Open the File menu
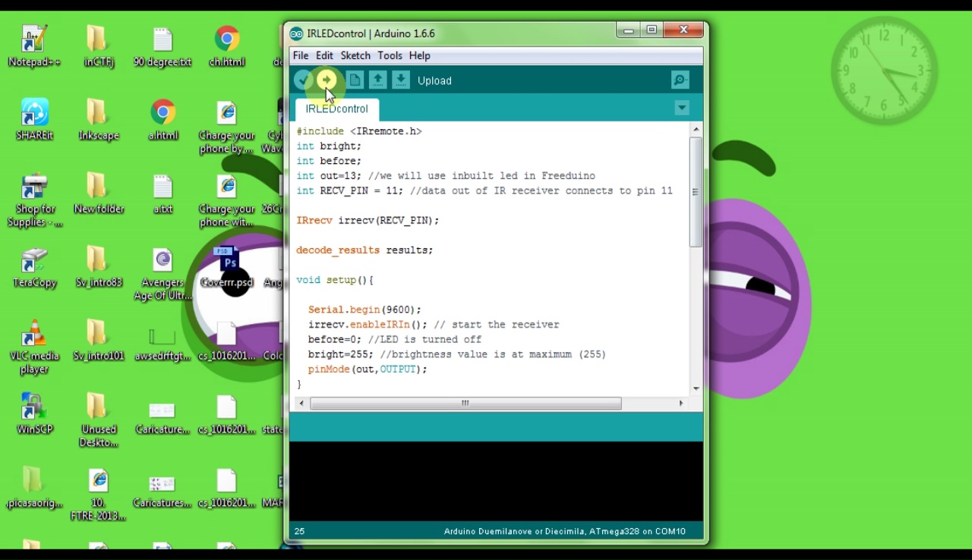This screenshot has height=560, width=972. click(301, 55)
